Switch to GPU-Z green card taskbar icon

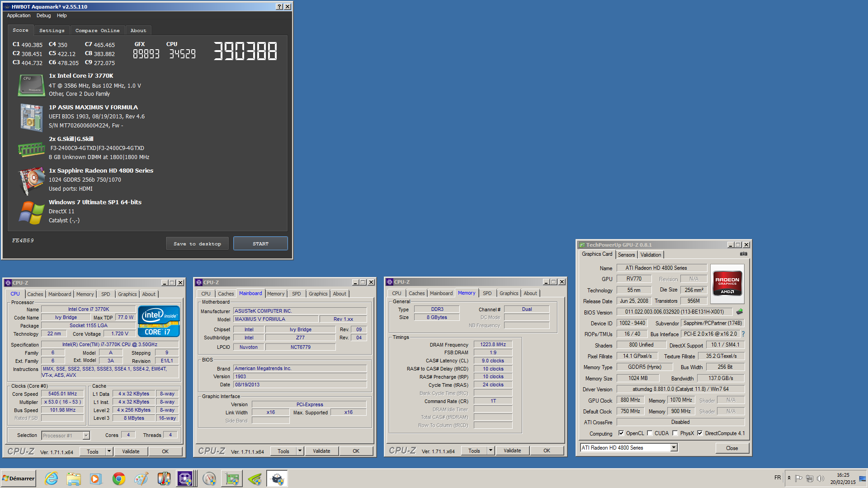(232, 479)
